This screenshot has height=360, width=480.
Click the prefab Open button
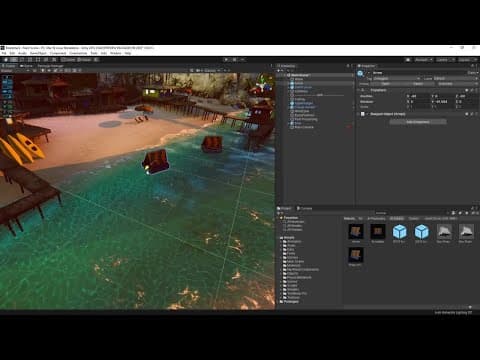pyautogui.click(x=386, y=84)
